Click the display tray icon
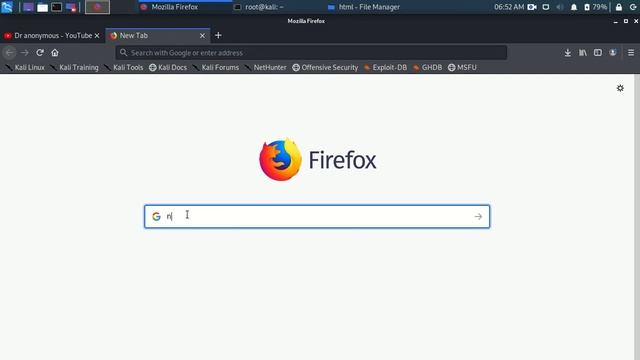640x360 pixels. 546,7
